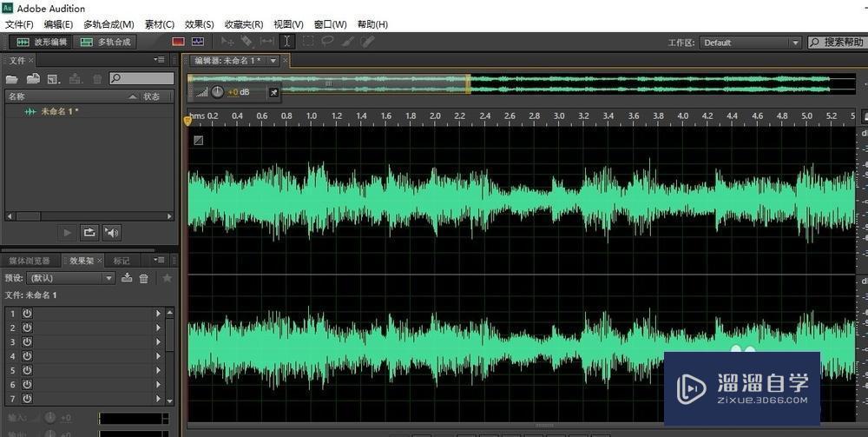Show the spectral frequency display icon
The width and height of the screenshot is (868, 437).
[178, 42]
